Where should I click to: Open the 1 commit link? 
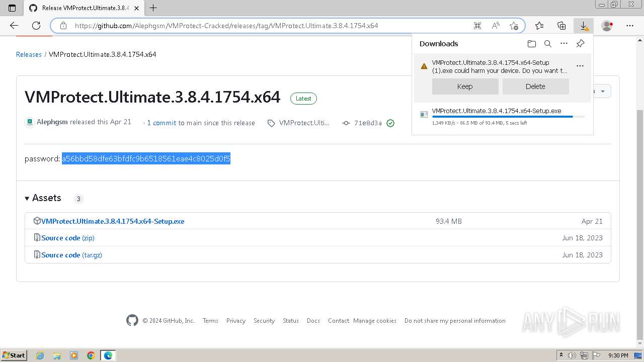[x=162, y=123]
